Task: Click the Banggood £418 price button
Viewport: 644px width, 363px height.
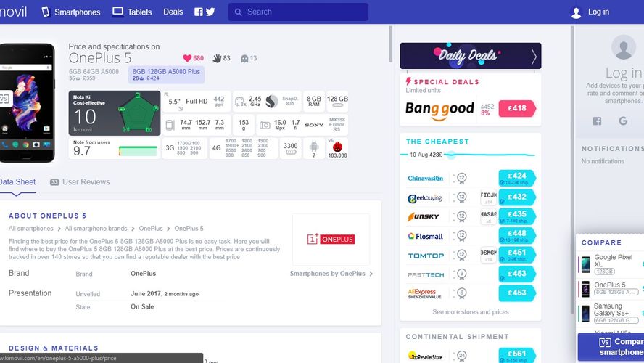Action: pyautogui.click(x=517, y=108)
